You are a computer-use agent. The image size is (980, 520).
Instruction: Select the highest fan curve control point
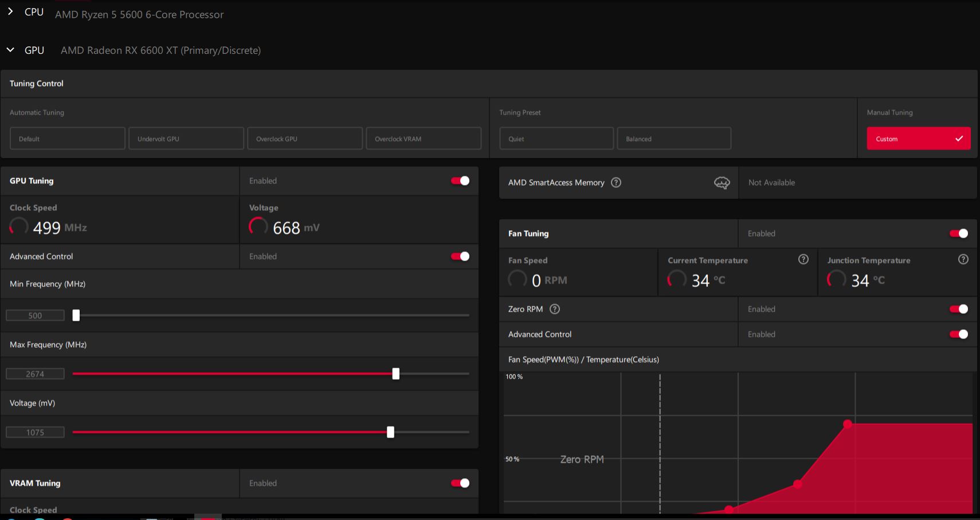[x=848, y=424]
